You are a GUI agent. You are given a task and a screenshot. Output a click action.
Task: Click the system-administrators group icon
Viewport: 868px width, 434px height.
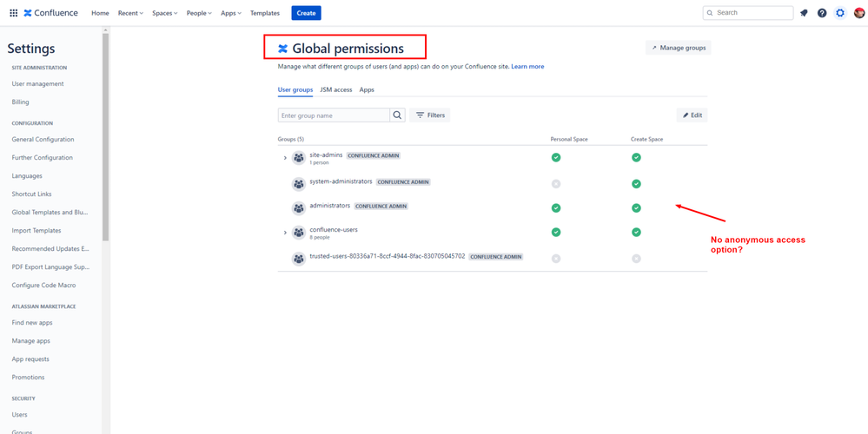299,183
